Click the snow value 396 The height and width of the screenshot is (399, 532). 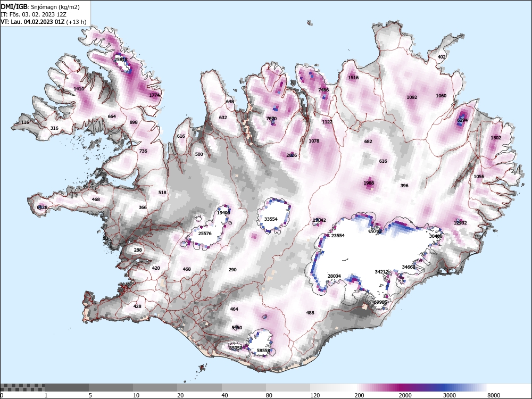[x=404, y=186]
